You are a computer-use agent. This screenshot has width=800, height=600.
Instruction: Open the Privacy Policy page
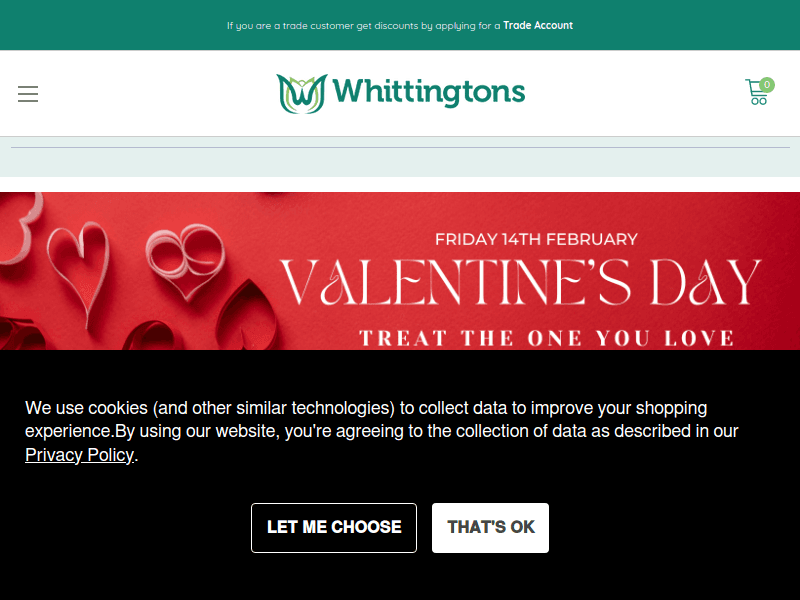click(x=79, y=455)
